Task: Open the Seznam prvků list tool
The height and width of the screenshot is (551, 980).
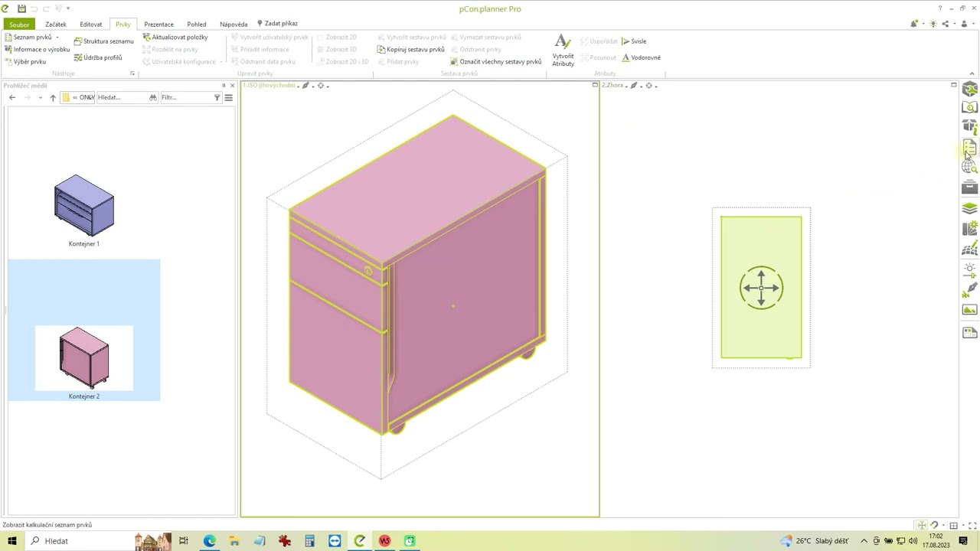Action: pos(28,37)
